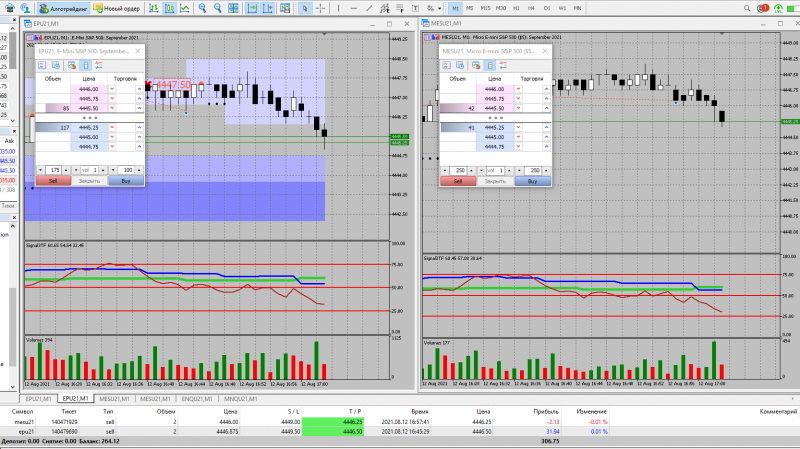The image size is (800, 449).
Task: Select M30 timeframe
Action: pos(501,8)
